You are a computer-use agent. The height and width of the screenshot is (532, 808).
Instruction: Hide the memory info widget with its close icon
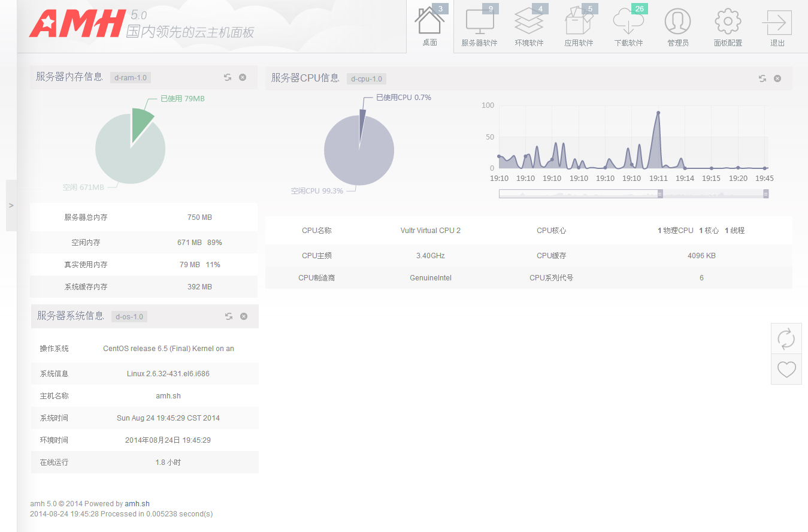[242, 77]
